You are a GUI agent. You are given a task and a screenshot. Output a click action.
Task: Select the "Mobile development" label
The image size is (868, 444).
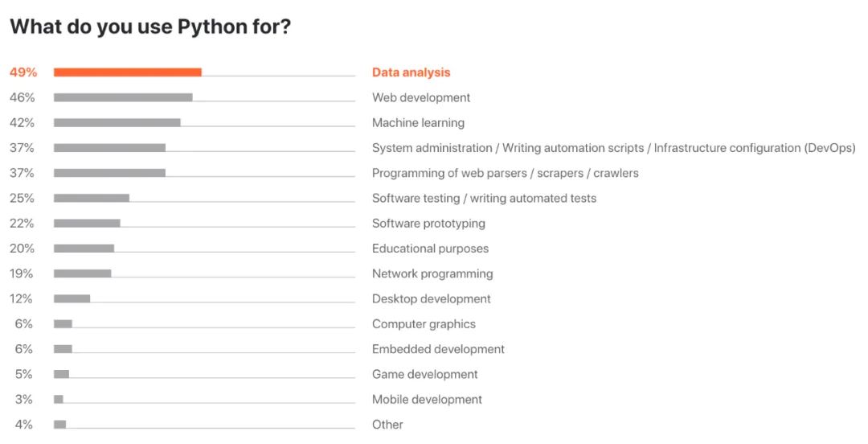pyautogui.click(x=427, y=400)
